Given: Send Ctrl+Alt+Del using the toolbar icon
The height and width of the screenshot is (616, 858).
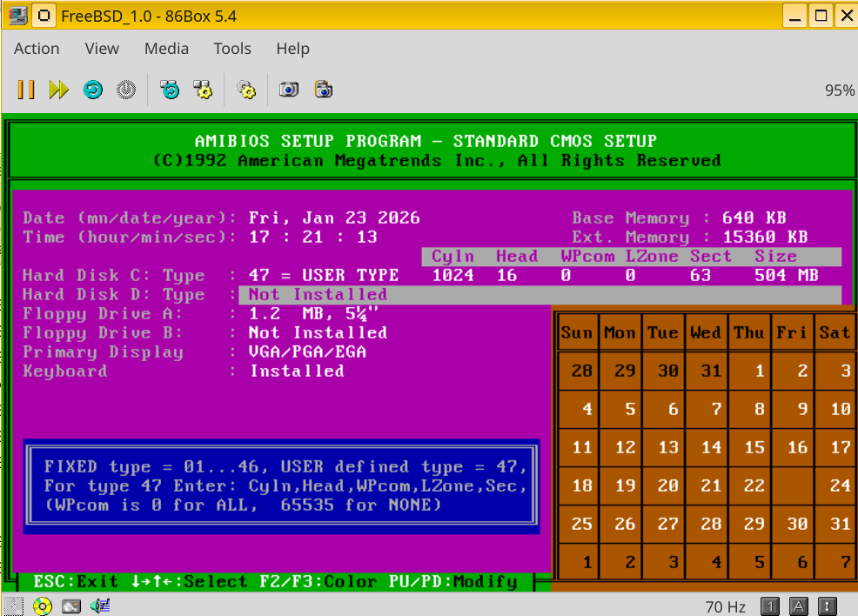Looking at the screenshot, I should click(170, 90).
